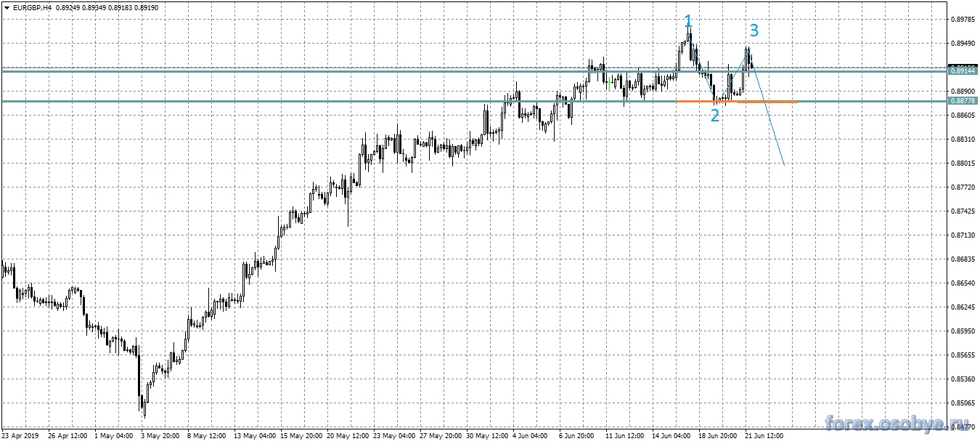This screenshot has height=444, width=980.
Task: Click the 15 May 20:00 time label
Action: pos(303,437)
